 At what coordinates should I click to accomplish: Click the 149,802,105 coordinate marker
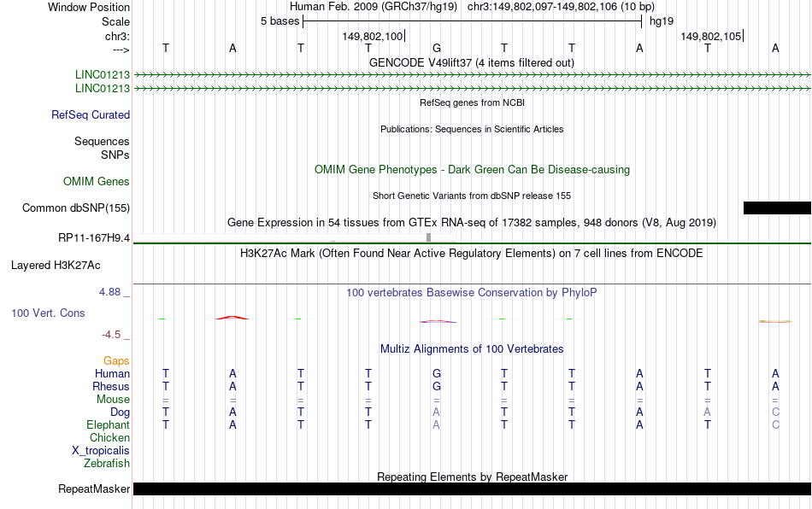coord(710,36)
